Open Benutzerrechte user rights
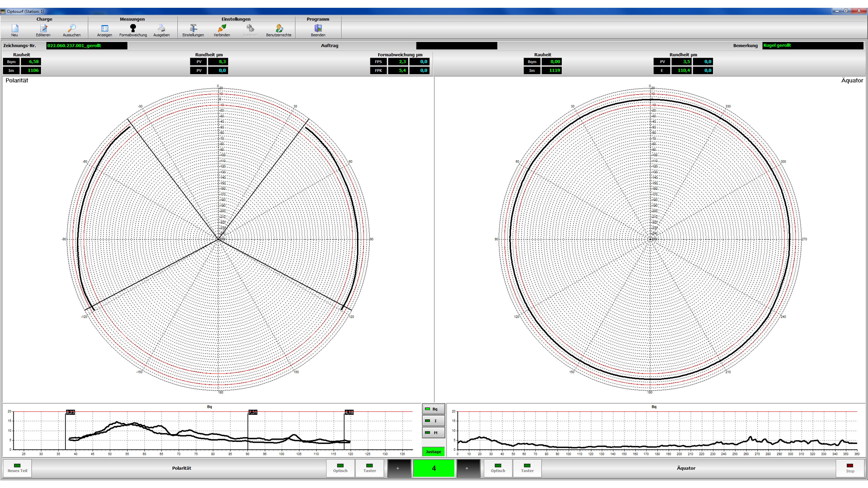The width and height of the screenshot is (868, 488). [279, 30]
